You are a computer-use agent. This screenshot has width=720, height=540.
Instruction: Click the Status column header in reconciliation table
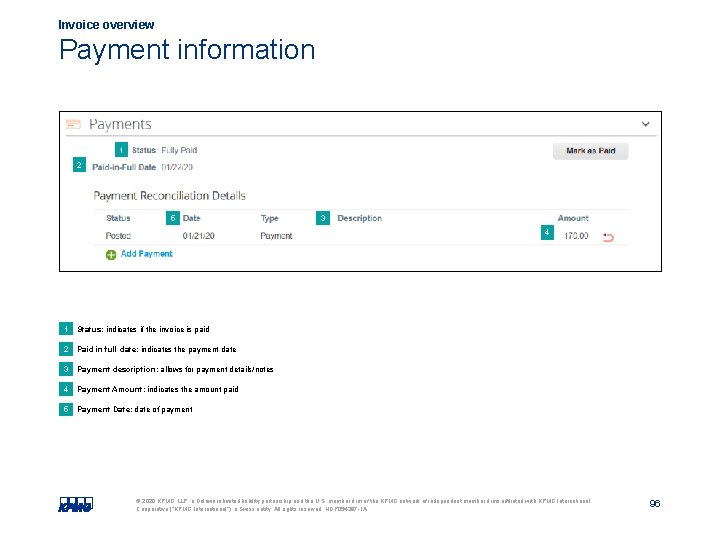point(118,218)
